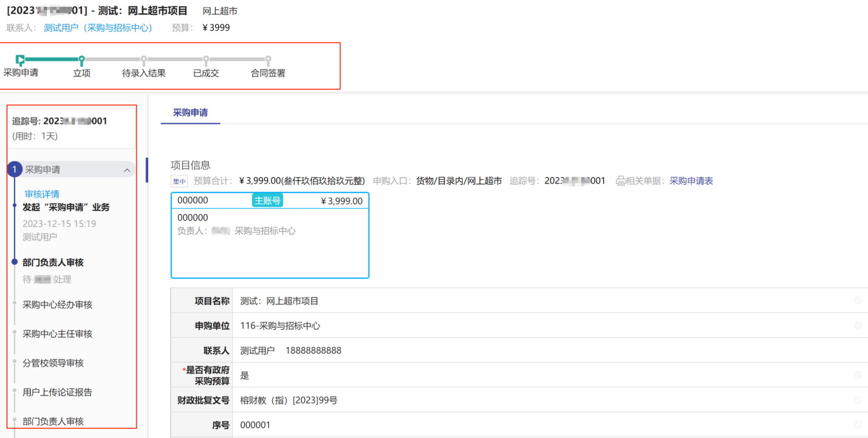Open the 审核详情 link
Image resolution: width=868 pixels, height=438 pixels.
coord(42,194)
